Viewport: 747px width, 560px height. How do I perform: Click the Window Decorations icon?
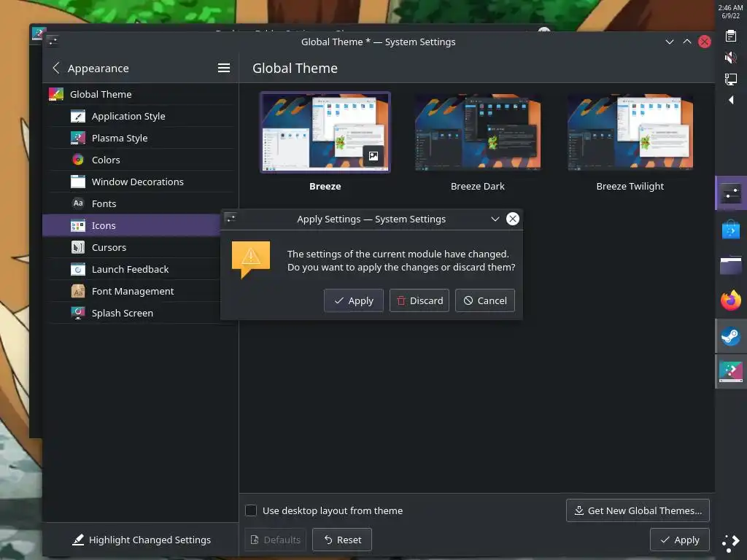coord(77,182)
